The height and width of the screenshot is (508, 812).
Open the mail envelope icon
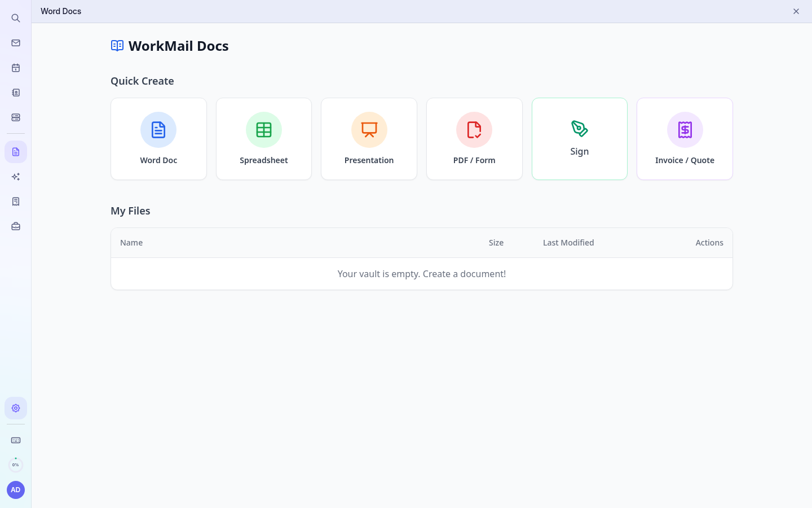16,43
